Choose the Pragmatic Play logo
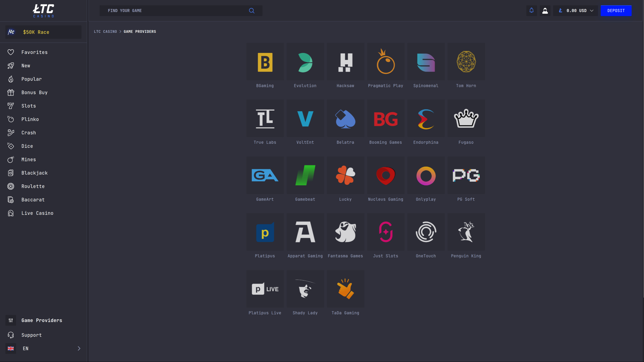 [x=386, y=62]
